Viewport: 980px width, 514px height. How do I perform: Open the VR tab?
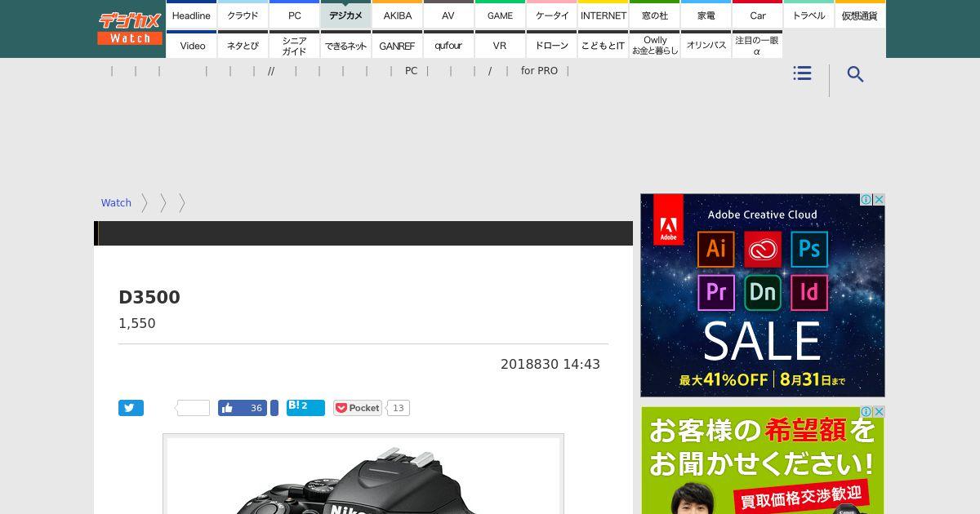coord(500,45)
